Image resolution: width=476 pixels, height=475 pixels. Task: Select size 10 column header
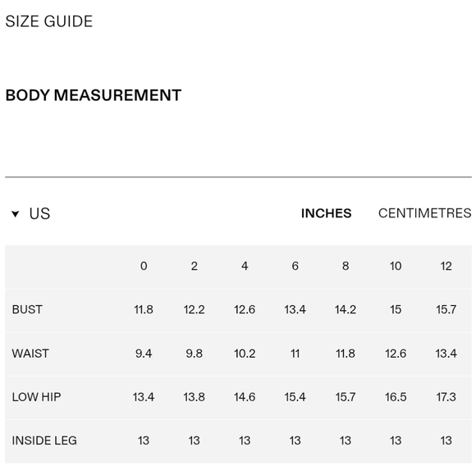(x=396, y=266)
